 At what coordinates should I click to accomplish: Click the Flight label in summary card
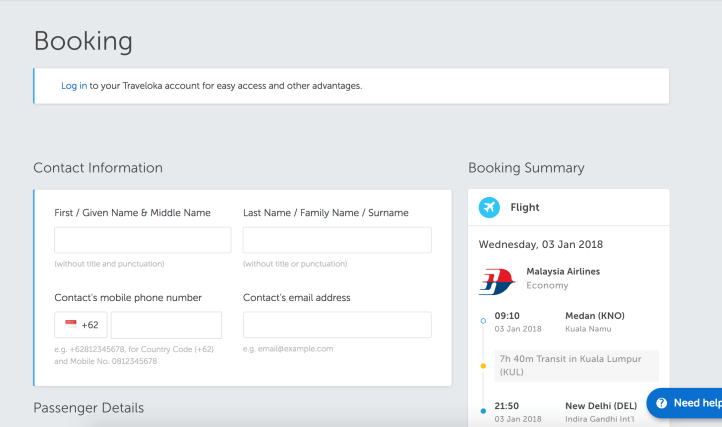pos(524,207)
